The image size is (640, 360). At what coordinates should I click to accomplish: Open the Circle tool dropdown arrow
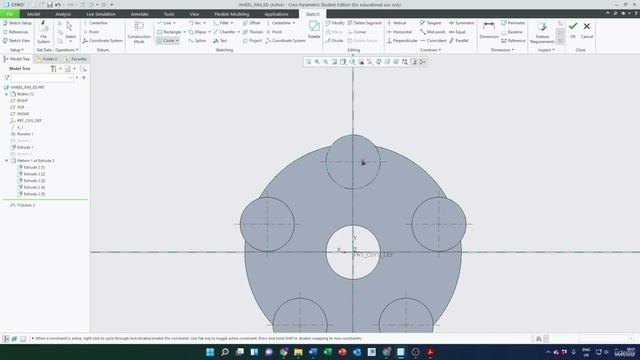(177, 41)
